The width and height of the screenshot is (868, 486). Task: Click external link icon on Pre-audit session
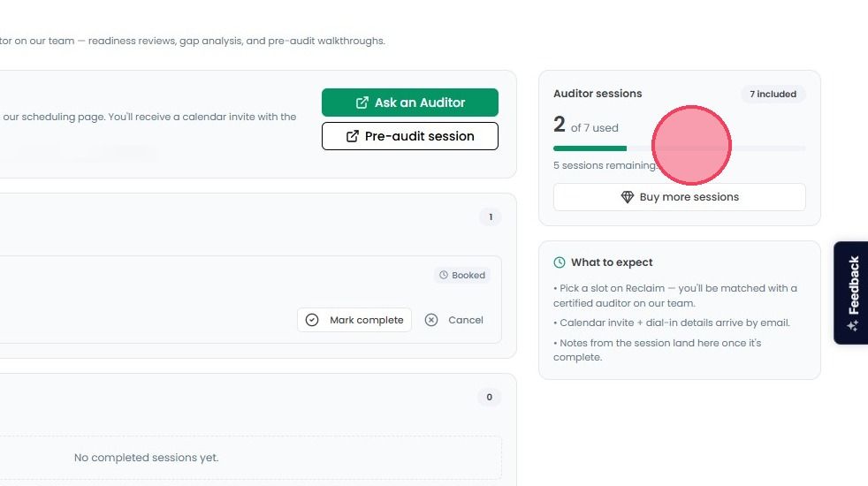coord(352,136)
